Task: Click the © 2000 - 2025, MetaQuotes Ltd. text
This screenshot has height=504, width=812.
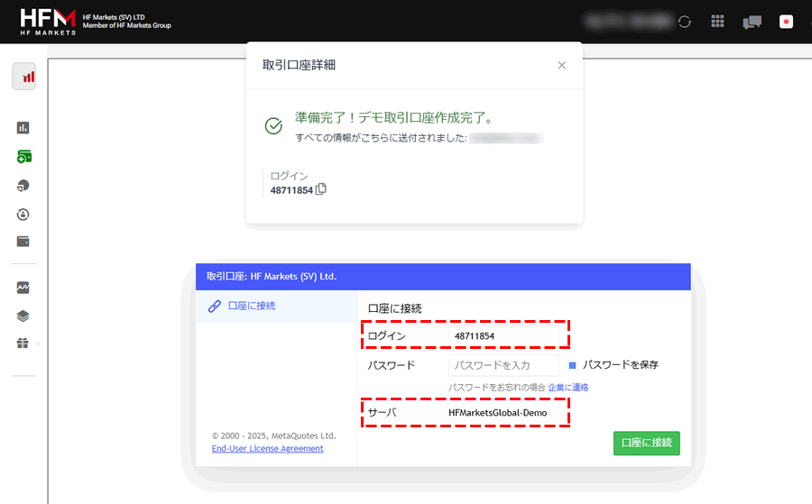Action: click(x=274, y=435)
